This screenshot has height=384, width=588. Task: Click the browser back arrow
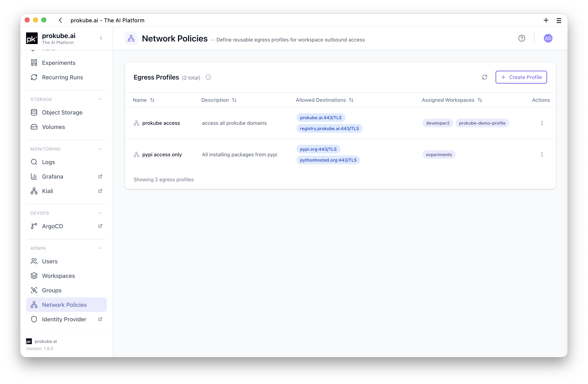(60, 20)
